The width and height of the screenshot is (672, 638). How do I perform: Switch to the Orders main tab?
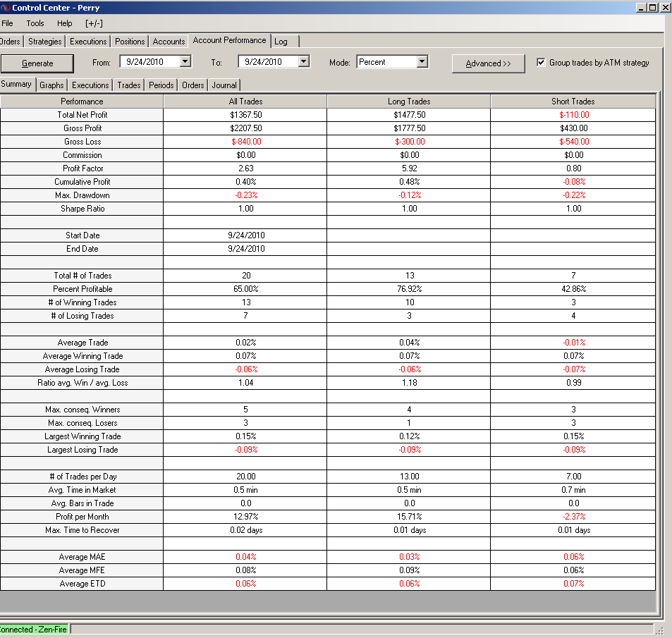tap(11, 42)
